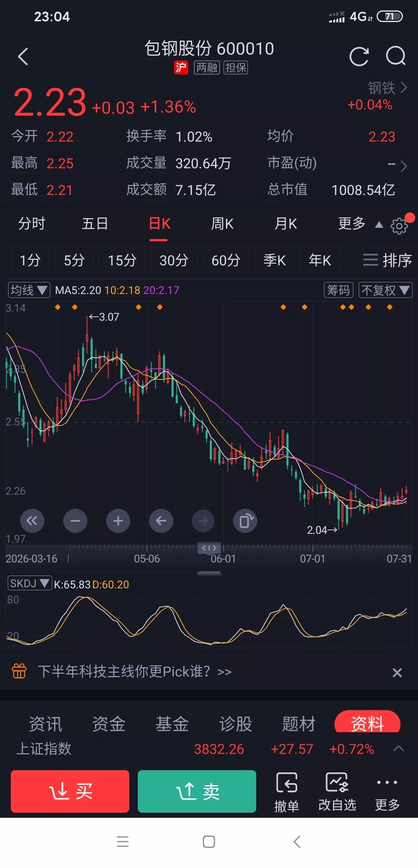This screenshot has width=418, height=868.
Task: Open 资讯 news tab
Action: [46, 723]
